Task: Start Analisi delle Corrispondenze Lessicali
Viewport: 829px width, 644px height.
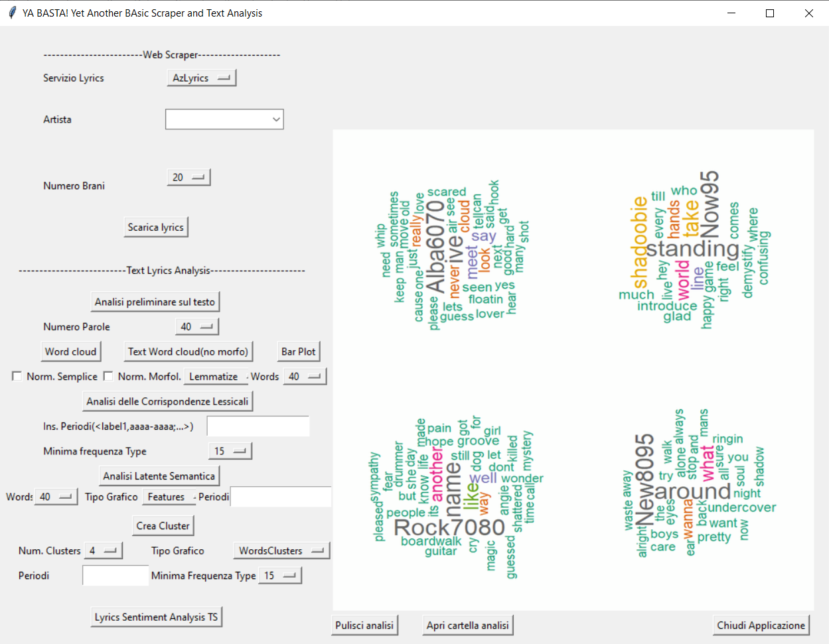Action: (167, 401)
